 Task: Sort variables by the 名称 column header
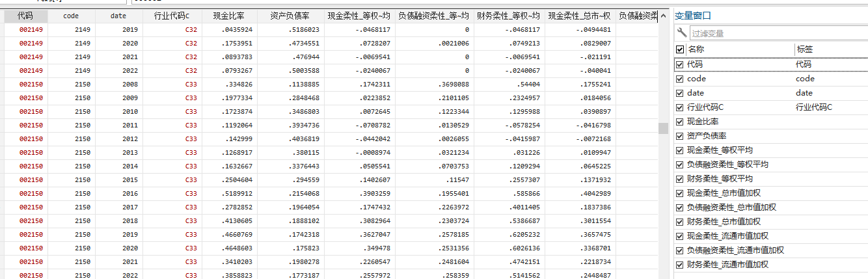pos(739,49)
